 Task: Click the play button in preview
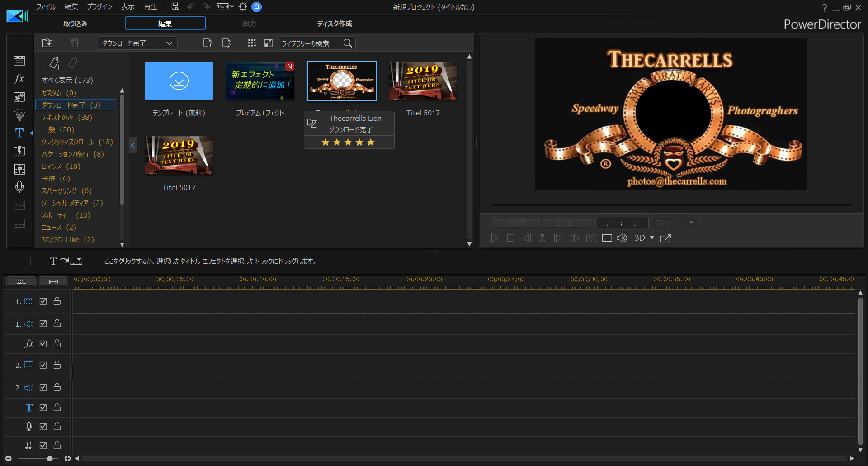pos(495,238)
